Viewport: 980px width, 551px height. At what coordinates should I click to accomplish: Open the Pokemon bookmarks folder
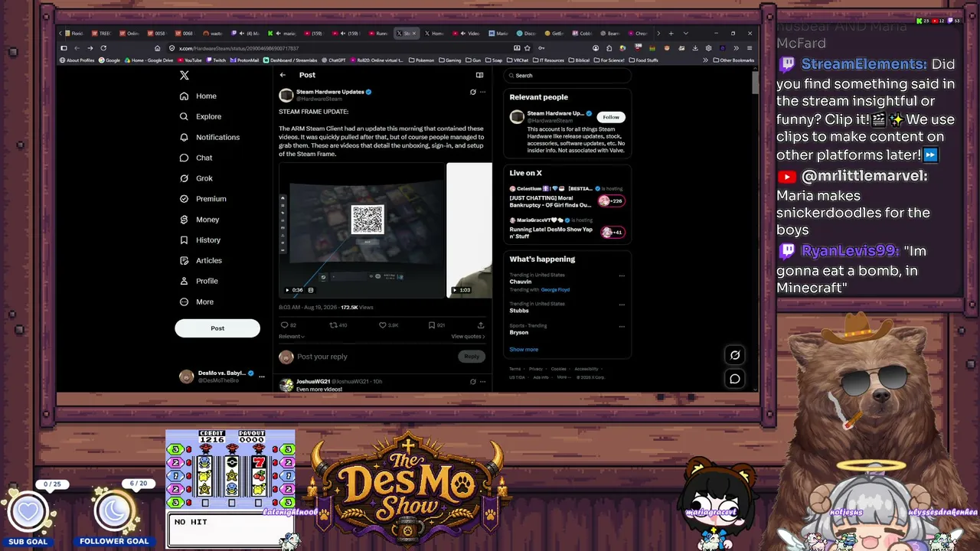click(422, 60)
